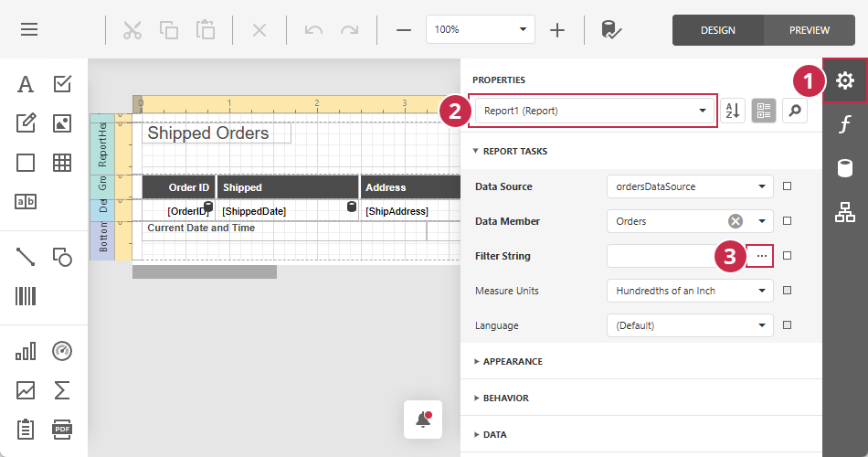Open the Data Source ordersDataSource dropdown
This screenshot has width=868, height=457.
pyautogui.click(x=690, y=186)
